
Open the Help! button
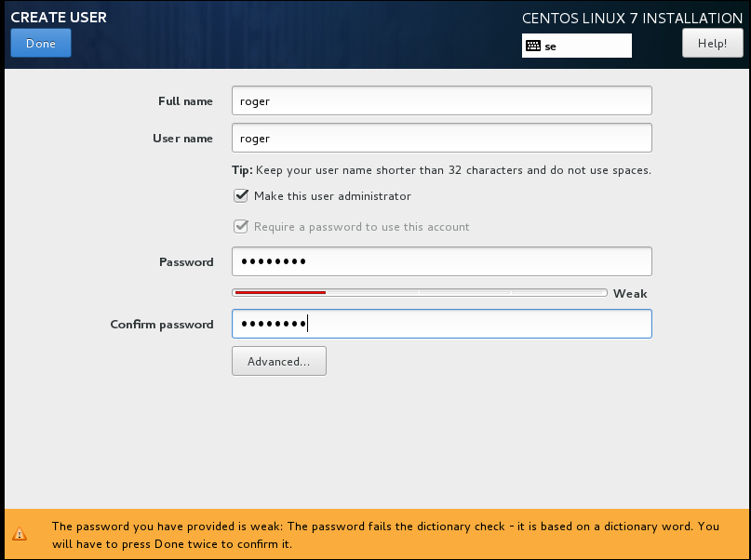pyautogui.click(x=712, y=43)
